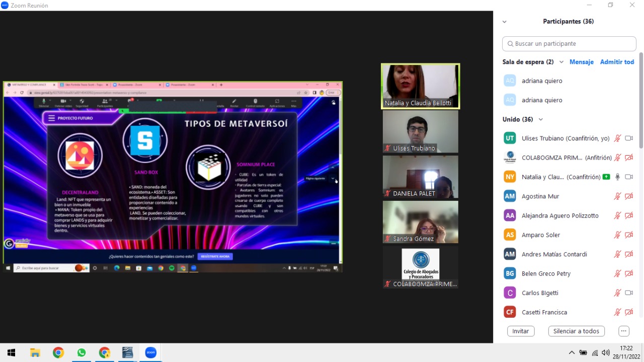
Task: Click microphone icon next to Ulises Trubiano
Action: (x=617, y=138)
